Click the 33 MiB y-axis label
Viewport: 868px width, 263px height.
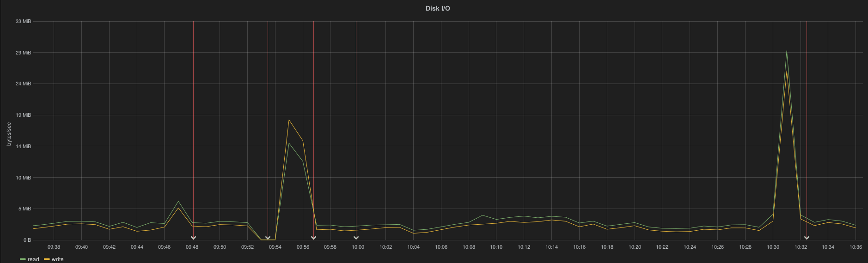click(23, 21)
